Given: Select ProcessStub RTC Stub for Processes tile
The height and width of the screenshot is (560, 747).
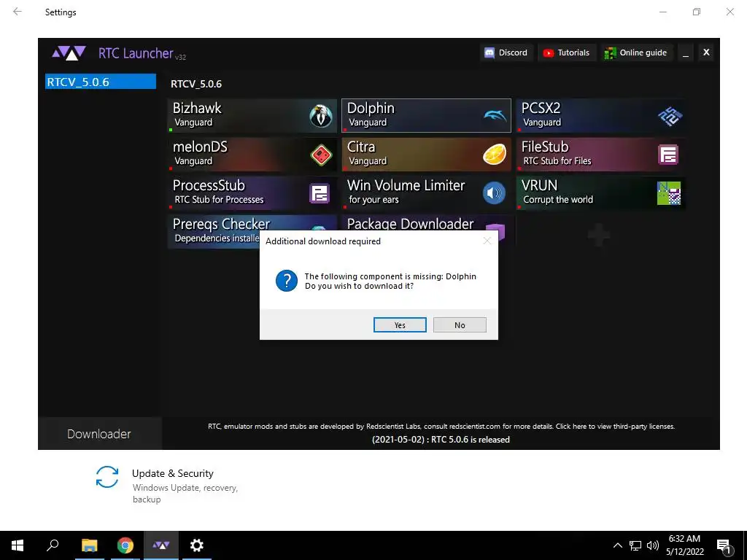Looking at the screenshot, I should pos(252,192).
